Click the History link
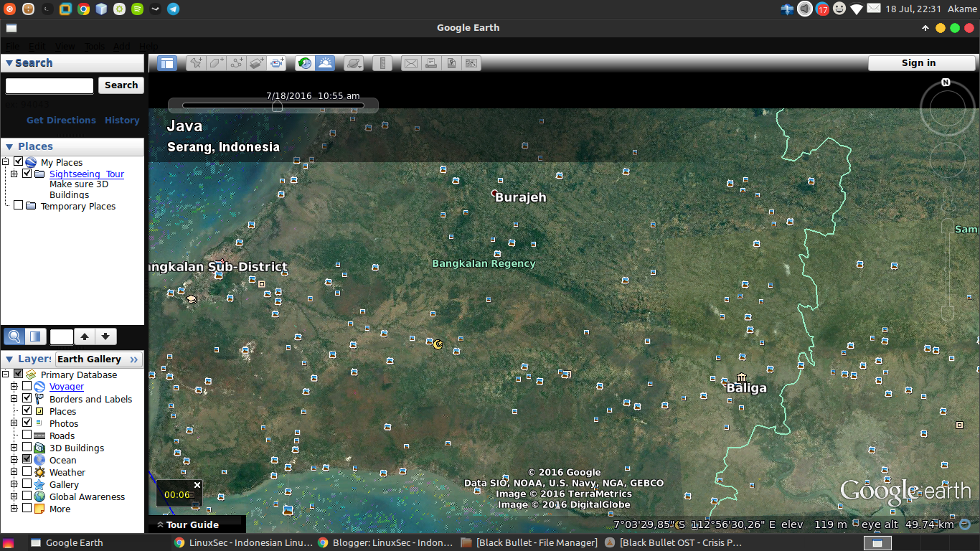 (x=122, y=120)
